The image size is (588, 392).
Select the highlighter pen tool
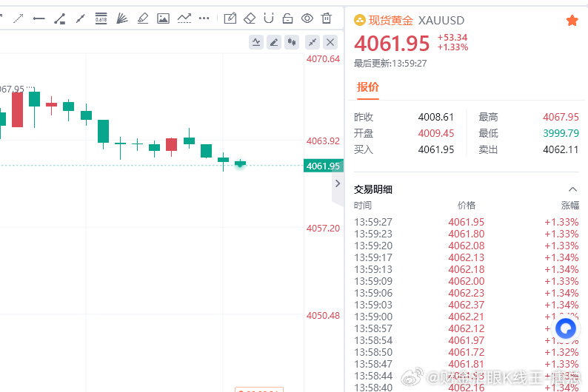click(x=142, y=18)
